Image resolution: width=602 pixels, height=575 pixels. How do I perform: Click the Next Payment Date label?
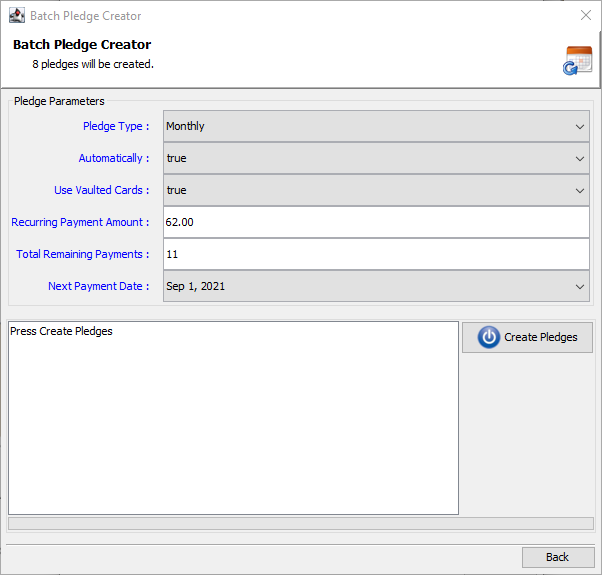coord(98,286)
